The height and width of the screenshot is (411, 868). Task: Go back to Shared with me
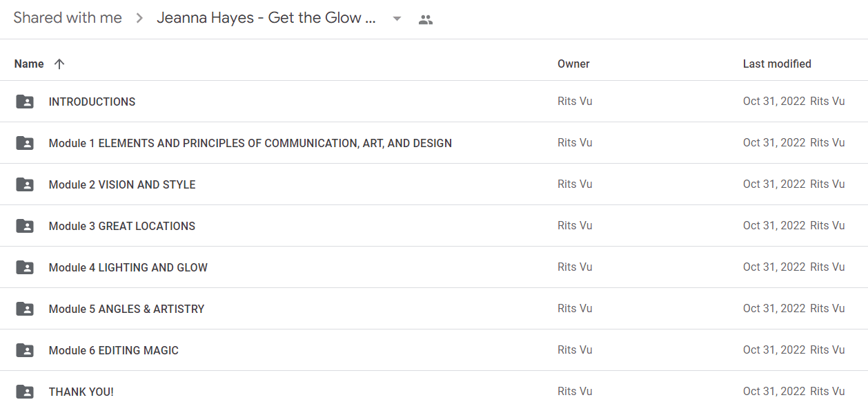point(68,18)
